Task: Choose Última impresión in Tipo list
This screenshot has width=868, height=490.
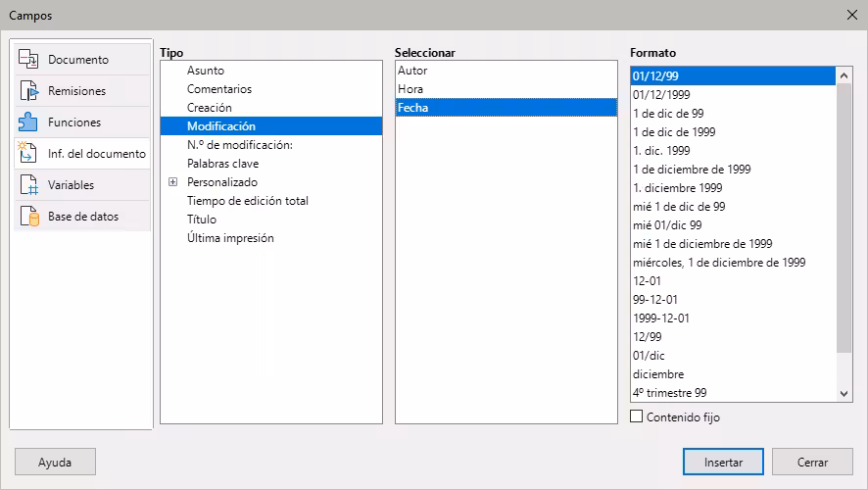Action: (230, 238)
